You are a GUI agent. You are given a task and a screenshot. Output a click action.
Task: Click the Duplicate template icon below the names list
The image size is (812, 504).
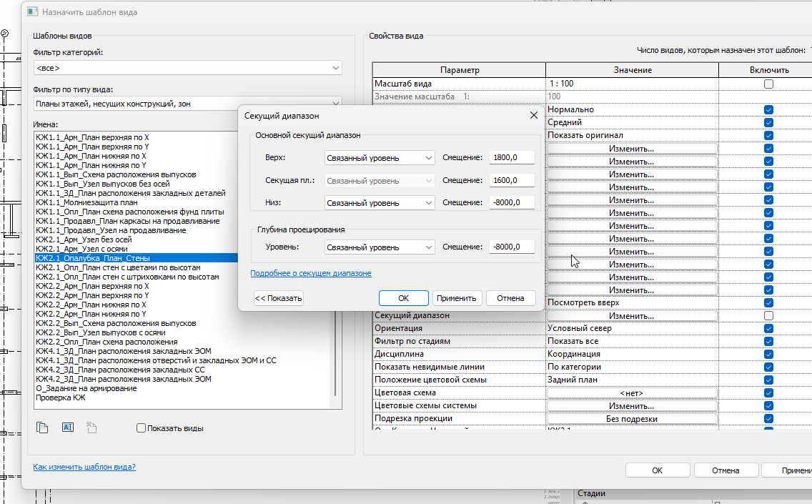[42, 428]
